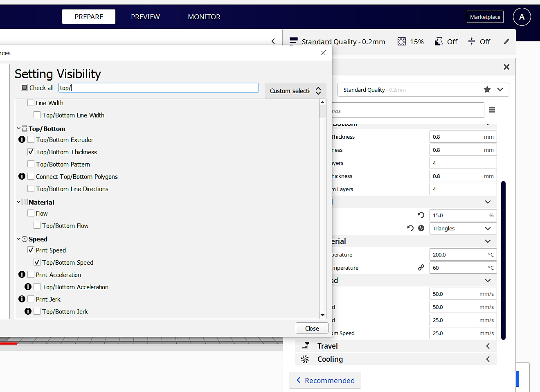
Task: Uncheck Print Speed checkbox
Action: [31, 250]
